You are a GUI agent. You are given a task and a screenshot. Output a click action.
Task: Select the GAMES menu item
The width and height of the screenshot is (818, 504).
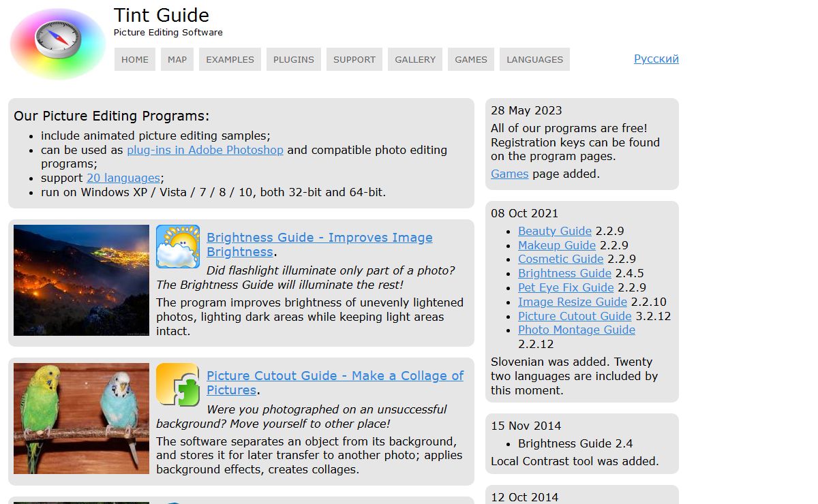point(471,59)
